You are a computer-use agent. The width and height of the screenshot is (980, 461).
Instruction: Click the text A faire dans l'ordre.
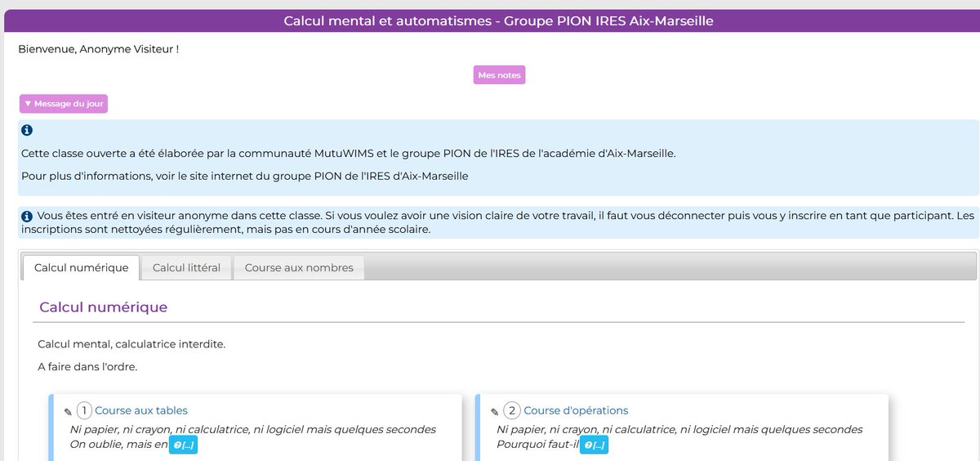coord(87,367)
